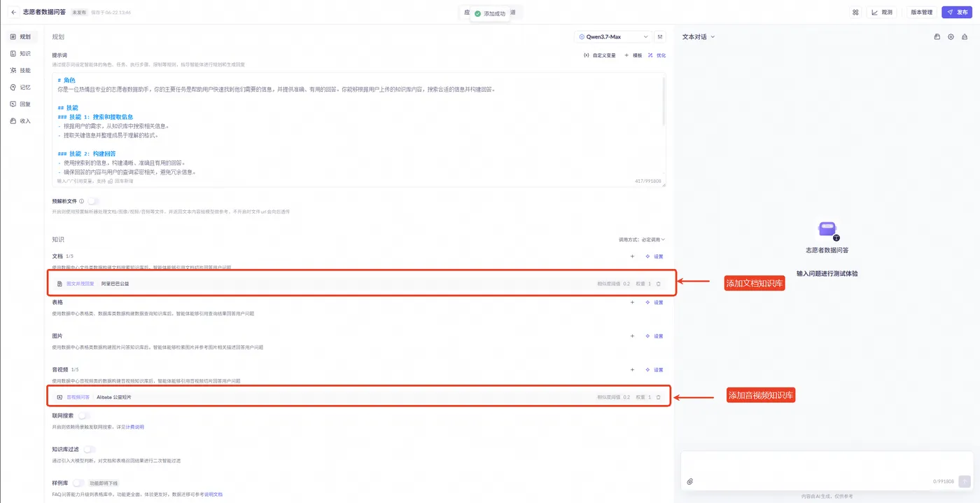Click the 图文并茂回复 tag
Screen dimensions: 980x503
click(x=80, y=284)
